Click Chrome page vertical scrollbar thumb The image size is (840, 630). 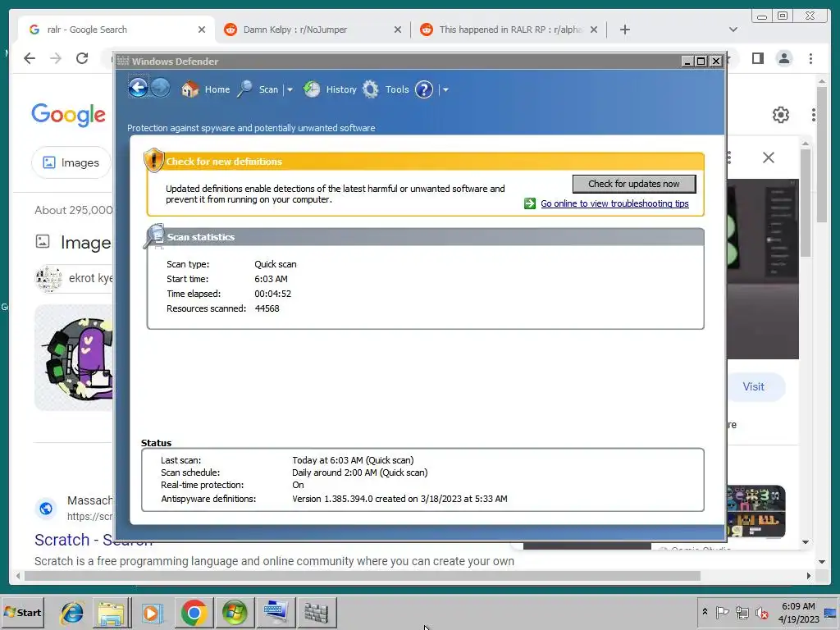pyautogui.click(x=822, y=155)
